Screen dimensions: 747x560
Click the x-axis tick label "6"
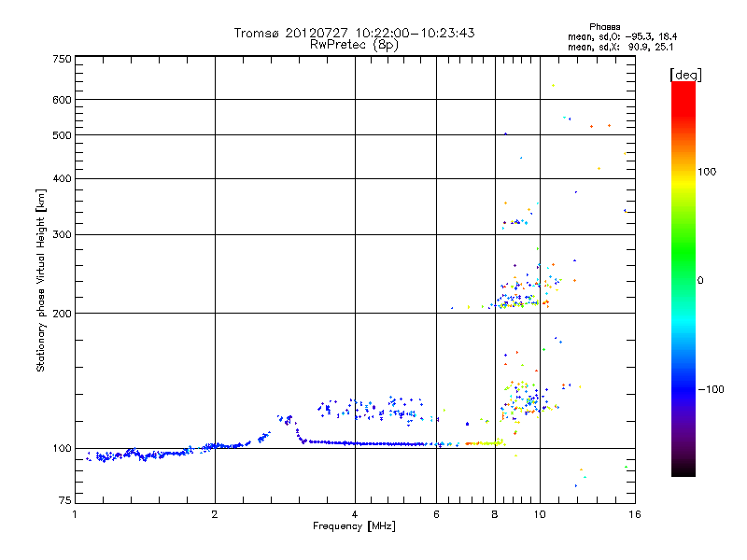(436, 514)
